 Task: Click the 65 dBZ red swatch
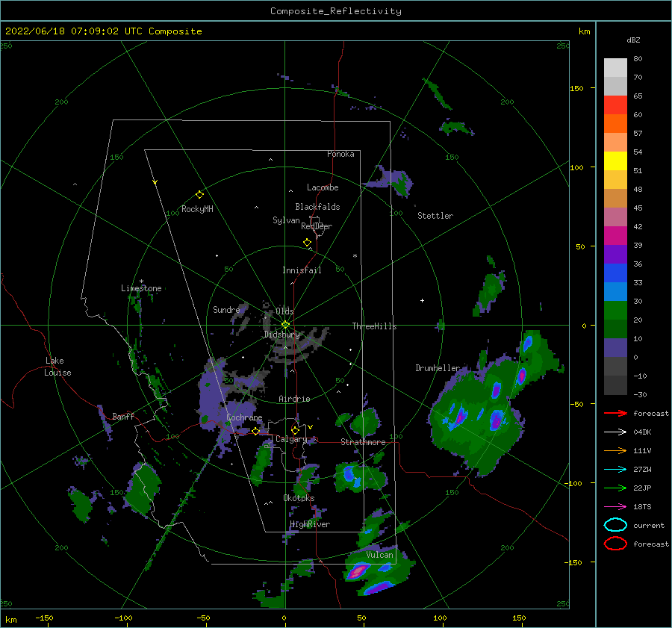click(615, 105)
